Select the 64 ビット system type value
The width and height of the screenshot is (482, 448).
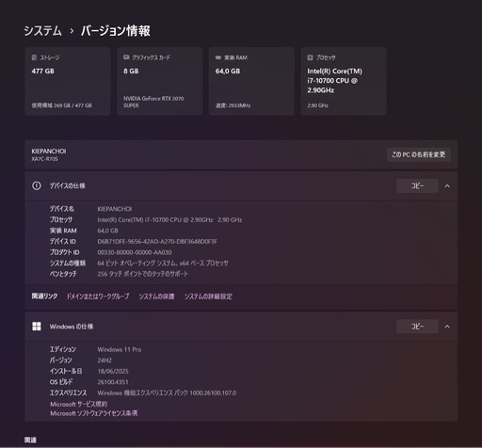click(x=163, y=263)
